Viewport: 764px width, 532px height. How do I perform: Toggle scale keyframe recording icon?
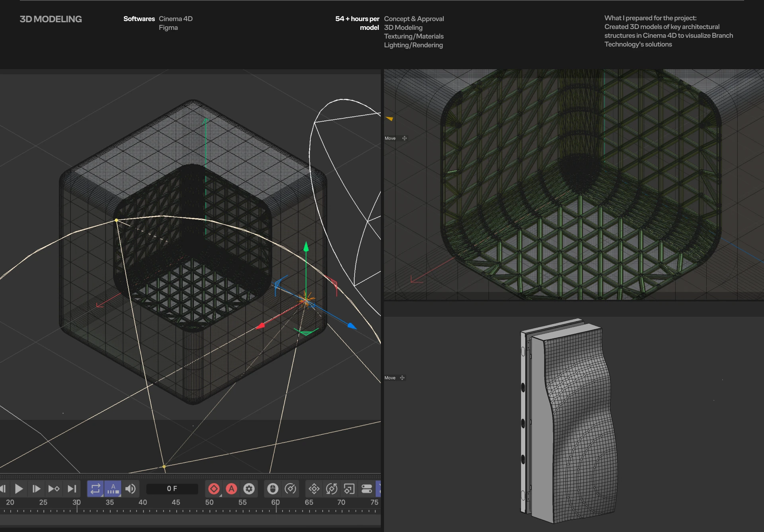pyautogui.click(x=349, y=489)
